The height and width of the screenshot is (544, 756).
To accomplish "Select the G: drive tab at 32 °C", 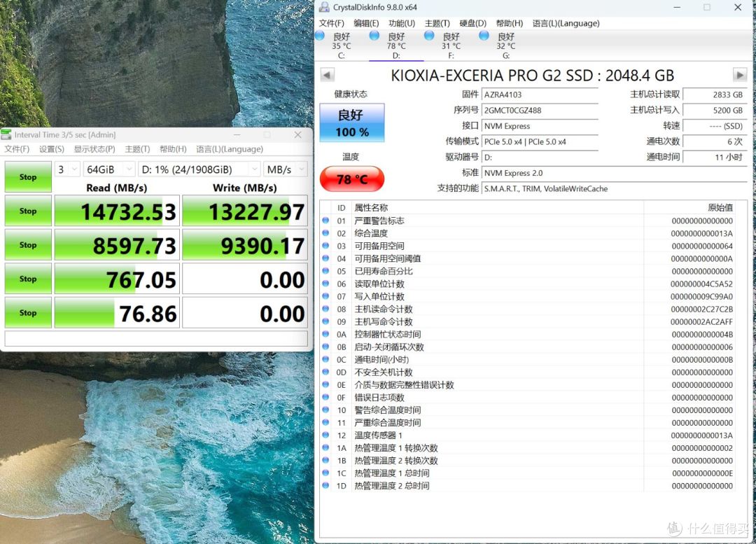I will (x=506, y=46).
